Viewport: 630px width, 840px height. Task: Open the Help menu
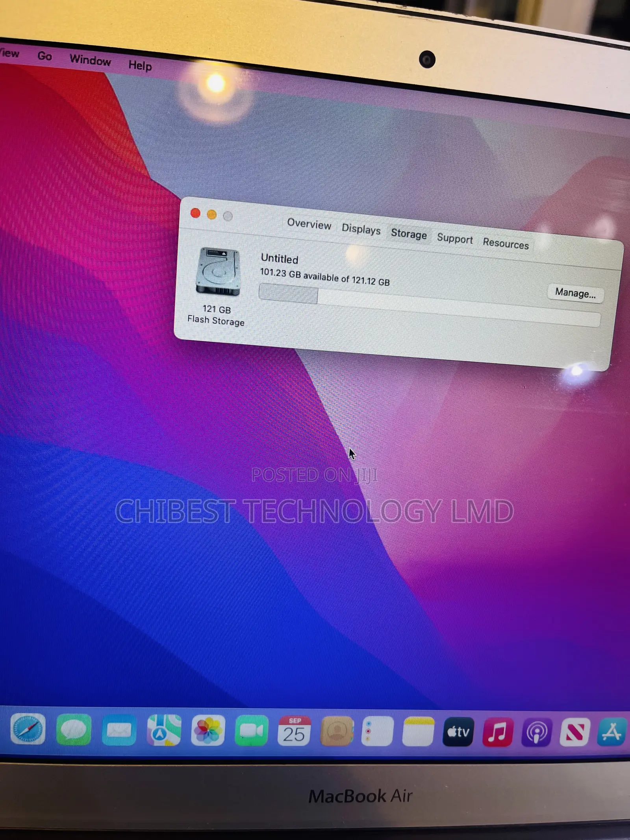pos(140,65)
